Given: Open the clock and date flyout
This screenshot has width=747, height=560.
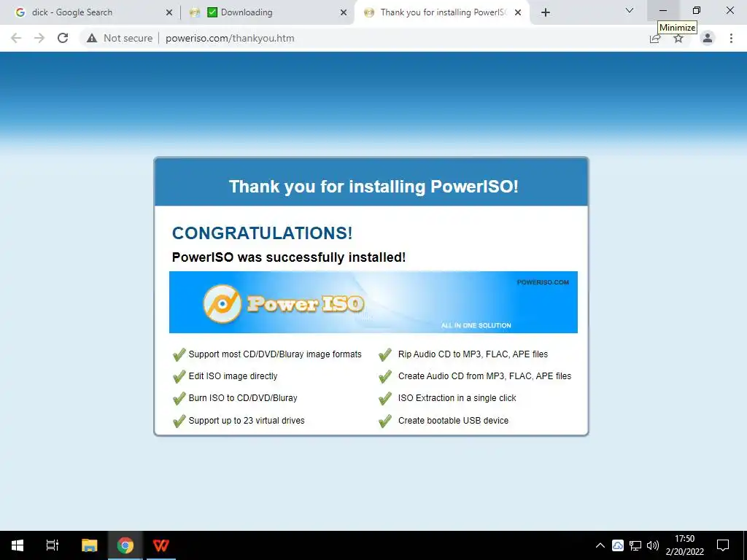Looking at the screenshot, I should point(684,545).
